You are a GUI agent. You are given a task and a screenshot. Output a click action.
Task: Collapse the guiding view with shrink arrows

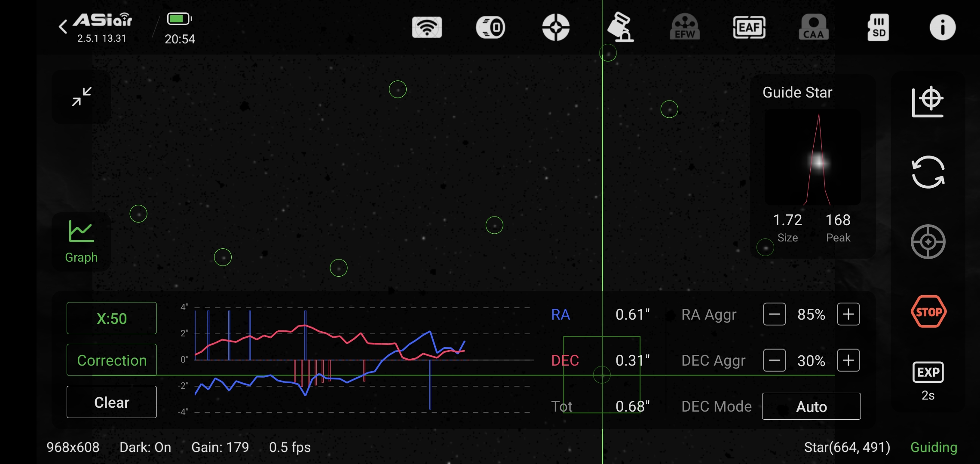click(81, 97)
